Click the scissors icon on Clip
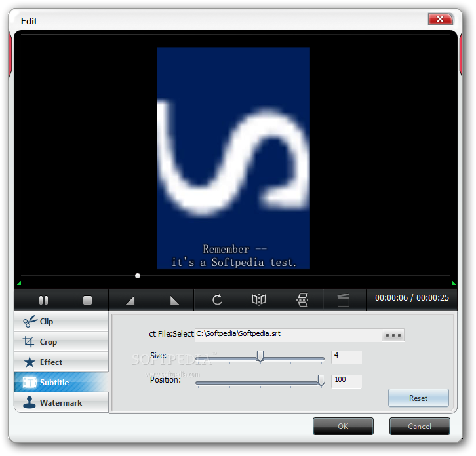This screenshot has width=476, height=456. tap(30, 321)
